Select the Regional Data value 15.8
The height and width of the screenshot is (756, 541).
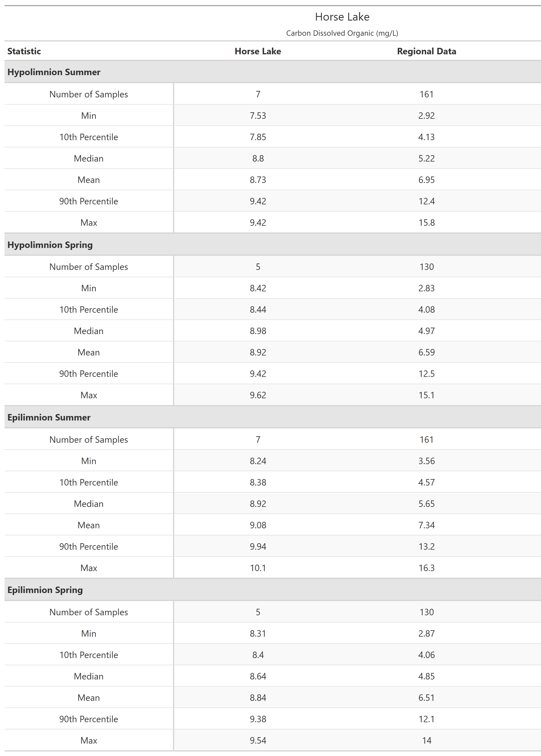point(426,222)
